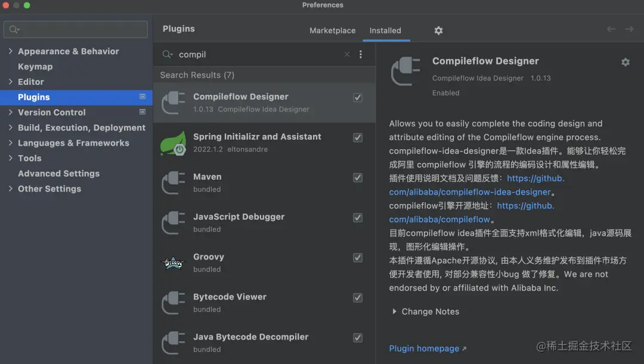
Task: Expand Appearance & Behavior section
Action: 10,51
